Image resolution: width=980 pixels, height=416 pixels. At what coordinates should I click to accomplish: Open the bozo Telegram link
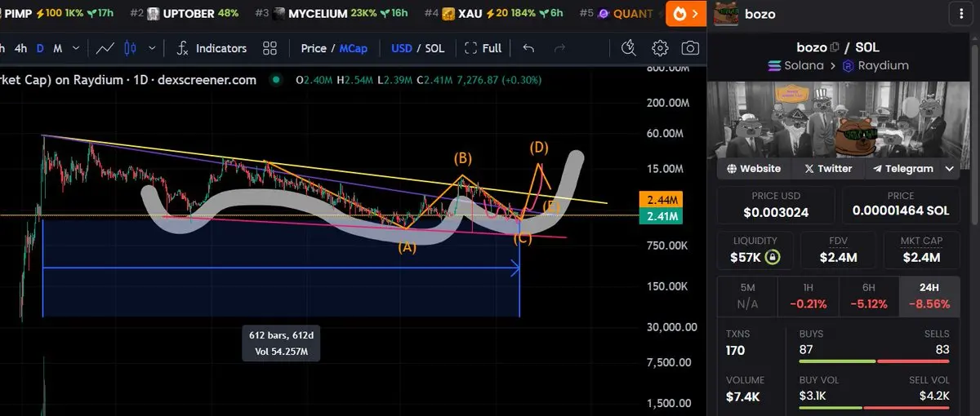coord(902,169)
